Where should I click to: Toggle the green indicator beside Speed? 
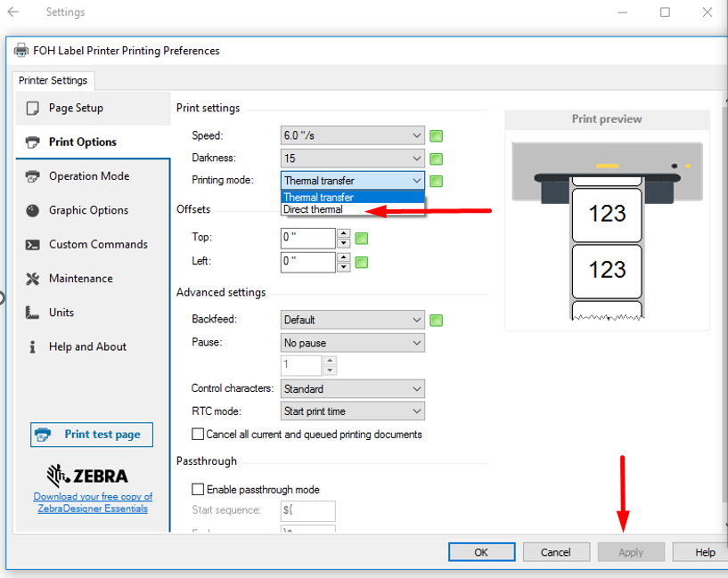[x=435, y=135]
